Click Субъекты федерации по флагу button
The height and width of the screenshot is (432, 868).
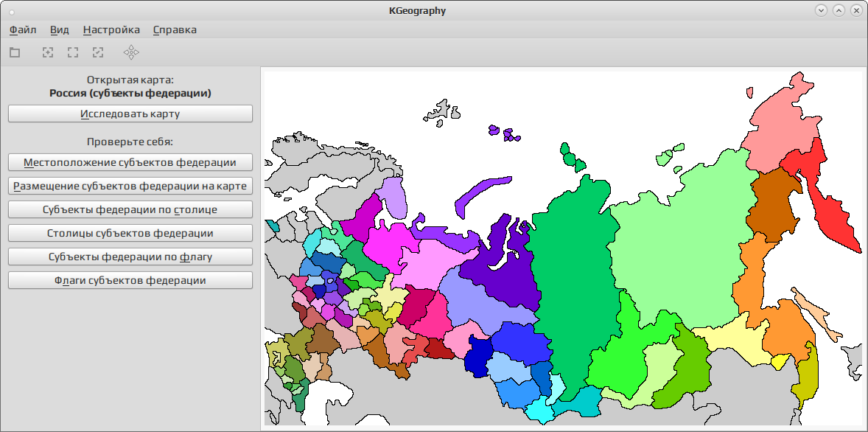click(x=130, y=257)
